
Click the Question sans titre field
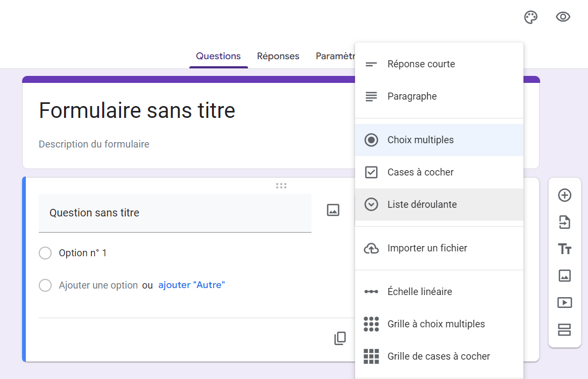[175, 213]
